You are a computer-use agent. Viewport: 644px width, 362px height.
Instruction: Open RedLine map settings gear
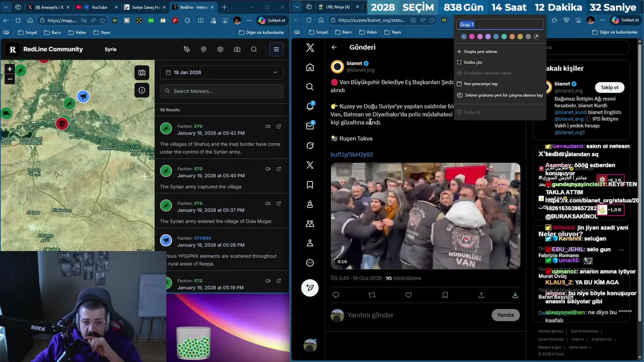point(220,49)
